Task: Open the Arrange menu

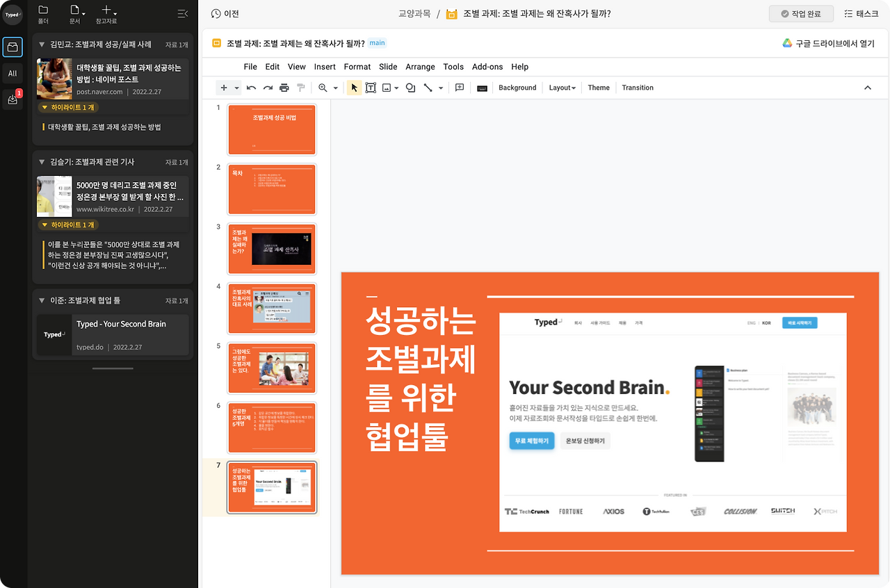Action: coord(420,67)
